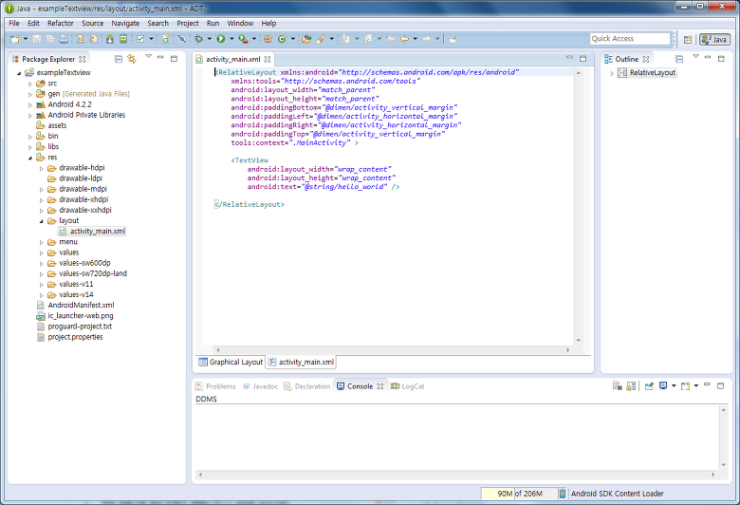Click Open Console icon
The width and height of the screenshot is (740, 505).
(x=685, y=386)
